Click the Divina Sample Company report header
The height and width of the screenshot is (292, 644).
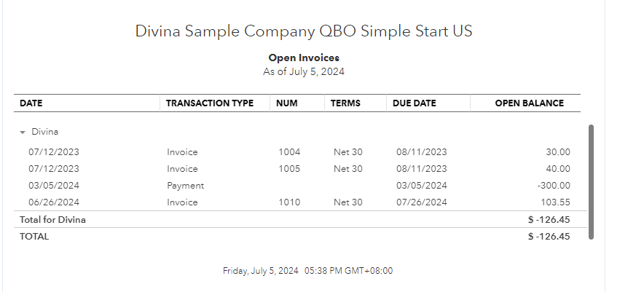(304, 31)
